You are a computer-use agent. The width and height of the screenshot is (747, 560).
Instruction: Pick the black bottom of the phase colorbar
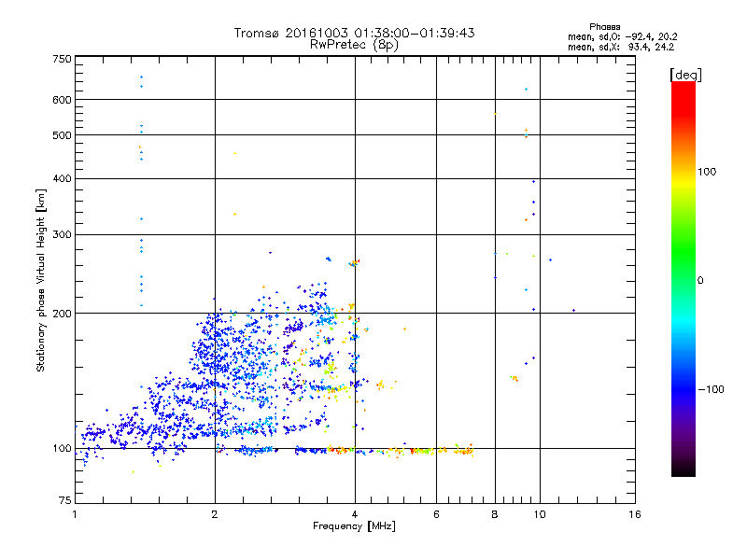click(x=684, y=469)
